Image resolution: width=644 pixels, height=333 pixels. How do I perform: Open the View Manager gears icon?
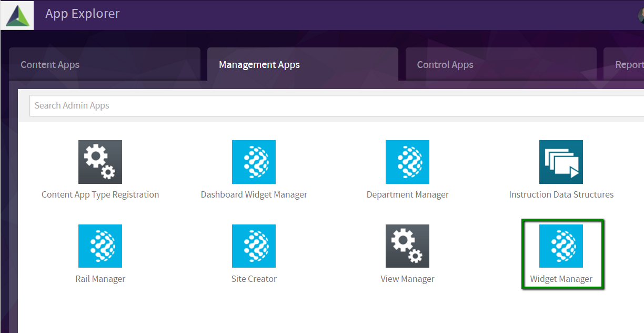tap(407, 246)
